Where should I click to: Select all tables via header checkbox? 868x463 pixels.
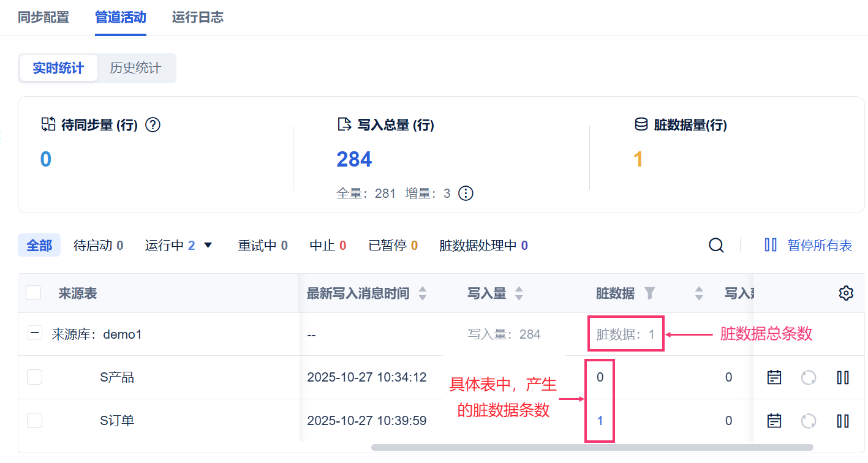34,293
